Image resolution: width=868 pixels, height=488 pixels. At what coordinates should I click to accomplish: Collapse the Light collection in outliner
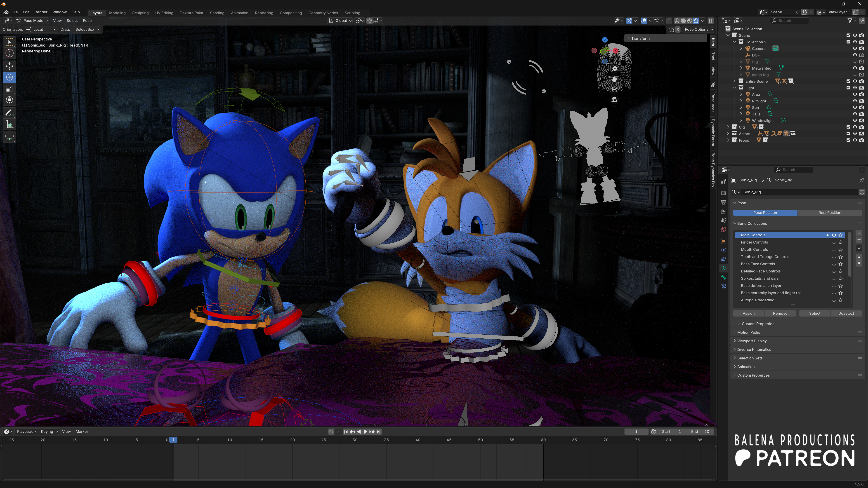pos(735,88)
